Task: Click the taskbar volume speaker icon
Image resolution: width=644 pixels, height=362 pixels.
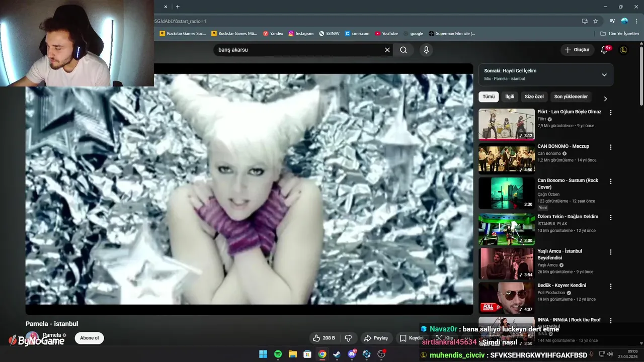Action: click(x=610, y=354)
